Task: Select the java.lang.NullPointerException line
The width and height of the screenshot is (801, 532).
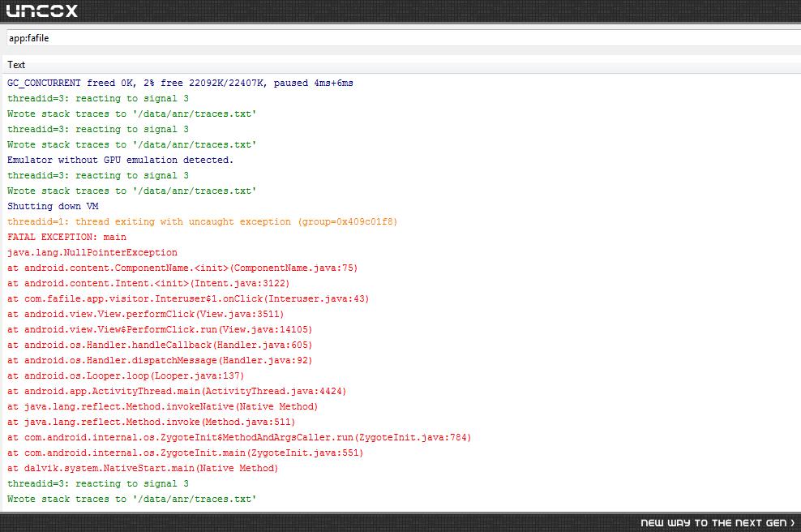Action: (x=92, y=252)
